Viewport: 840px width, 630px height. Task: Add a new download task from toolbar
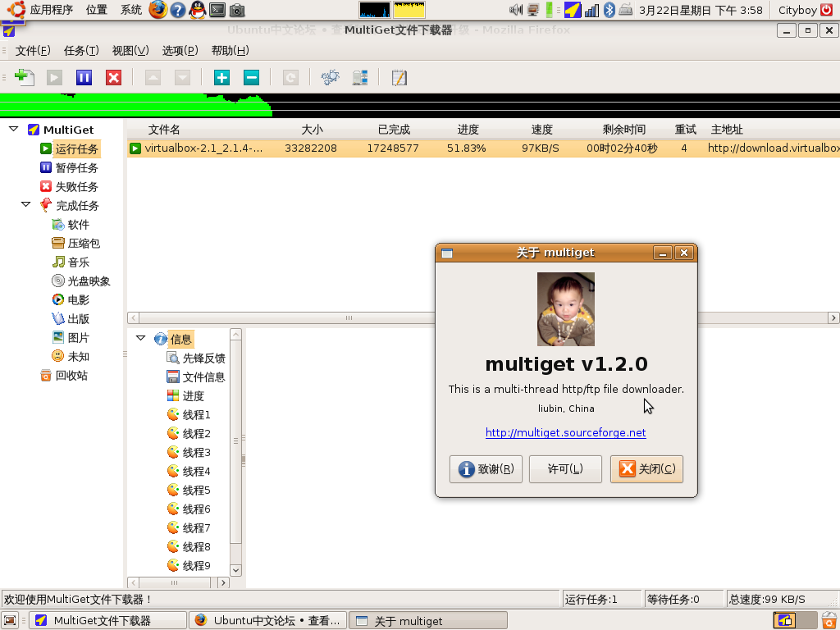(x=24, y=78)
